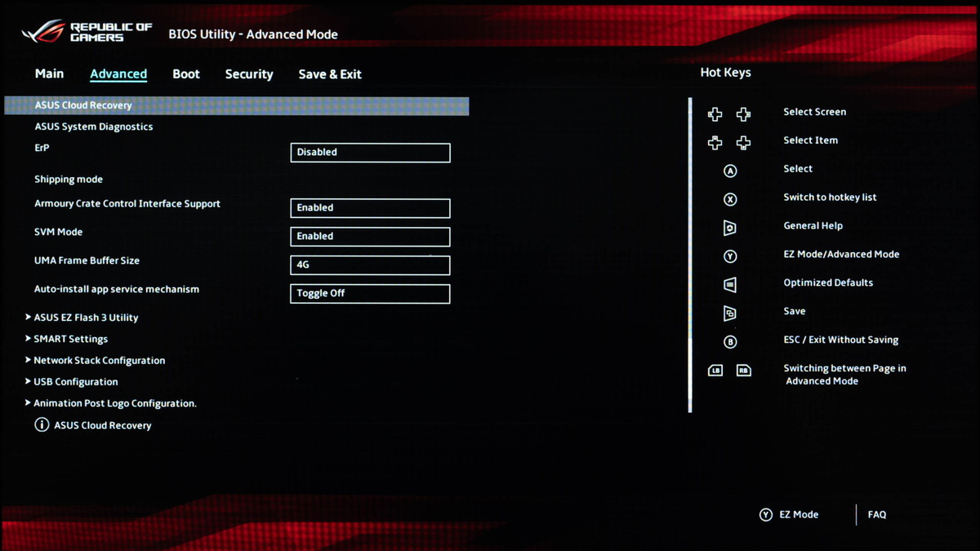Click Y button icon for EZ Mode/Advanced Mode

(730, 256)
